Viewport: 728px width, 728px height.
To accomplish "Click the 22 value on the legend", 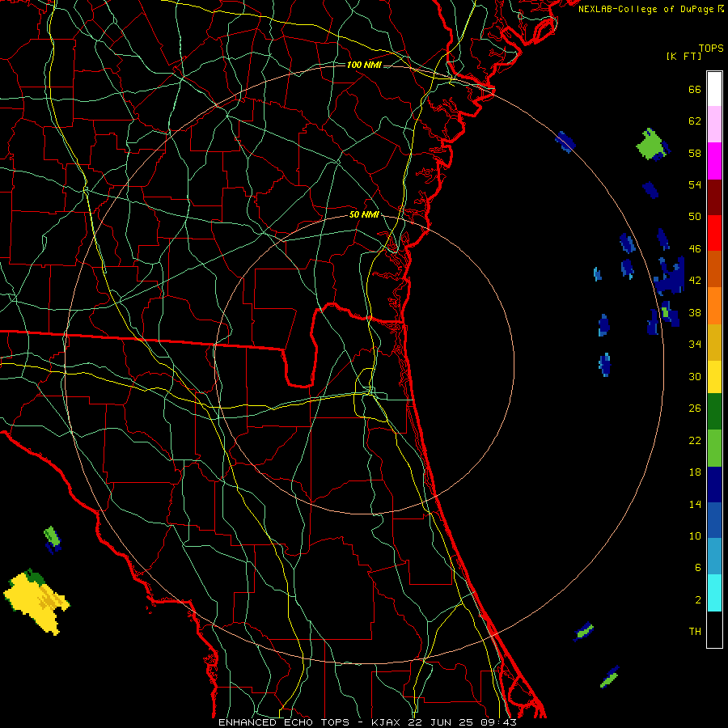I will (695, 440).
